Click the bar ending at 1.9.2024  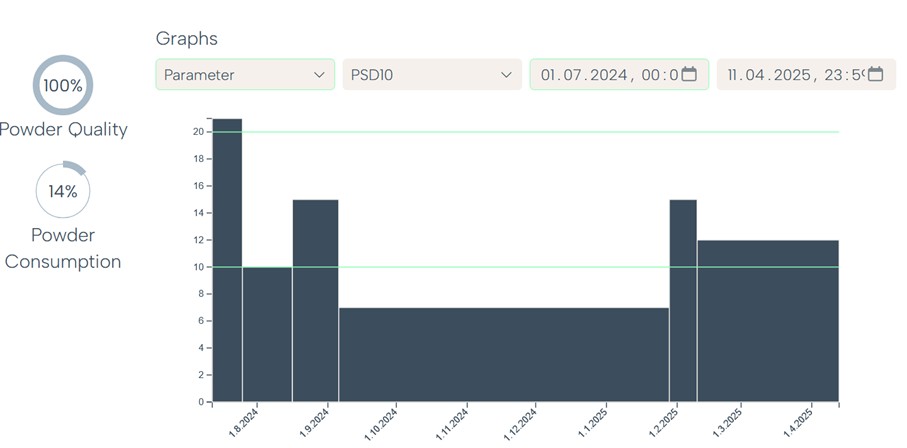315,300
